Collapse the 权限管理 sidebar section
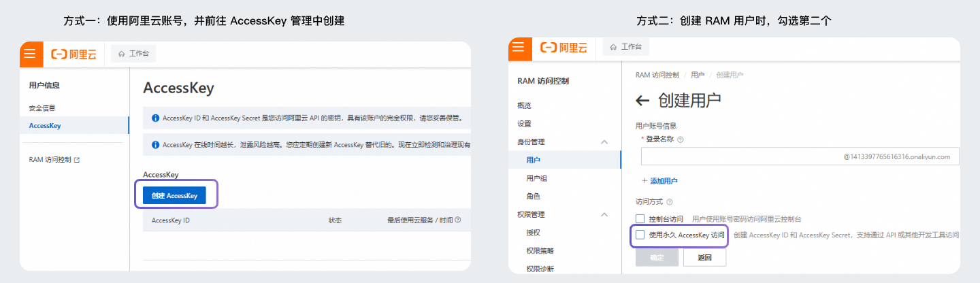 (x=604, y=214)
